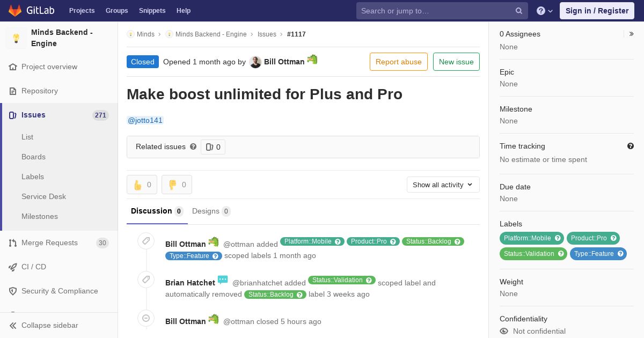The width and height of the screenshot is (644, 338).
Task: Open the Groups menu
Action: point(116,11)
